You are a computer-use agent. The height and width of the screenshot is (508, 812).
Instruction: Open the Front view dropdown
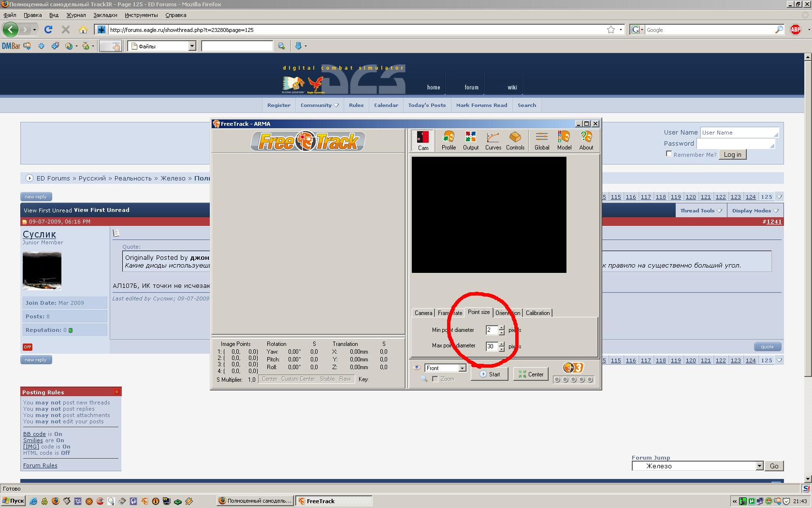[x=462, y=368]
